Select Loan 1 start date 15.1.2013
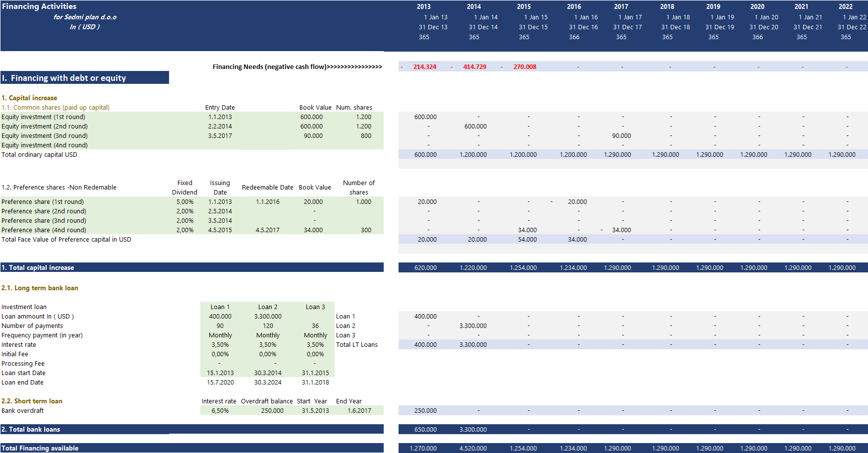 pyautogui.click(x=220, y=373)
